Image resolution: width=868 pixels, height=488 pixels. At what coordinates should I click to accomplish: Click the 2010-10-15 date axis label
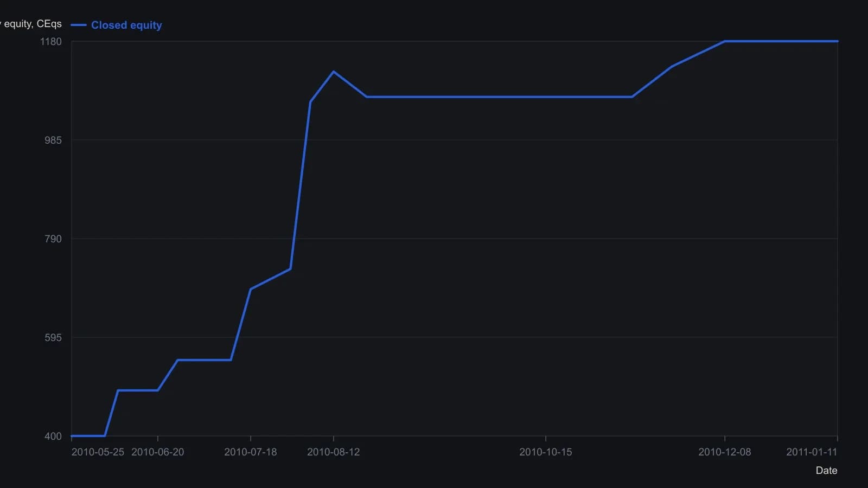(546, 452)
